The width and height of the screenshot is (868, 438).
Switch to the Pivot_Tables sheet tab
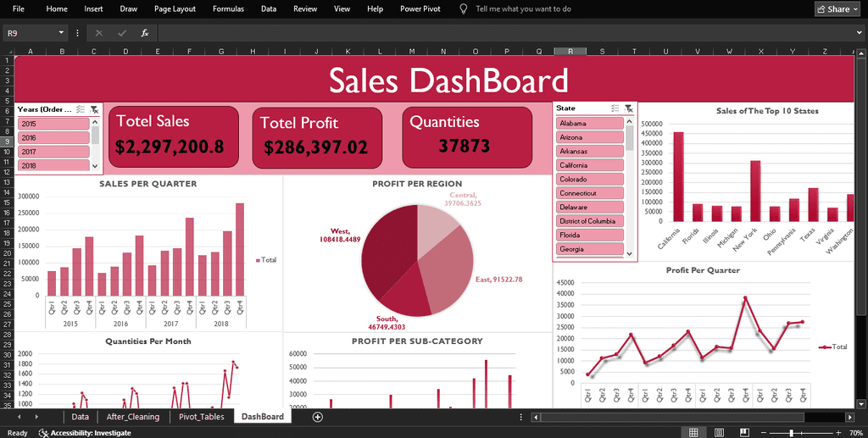[201, 417]
